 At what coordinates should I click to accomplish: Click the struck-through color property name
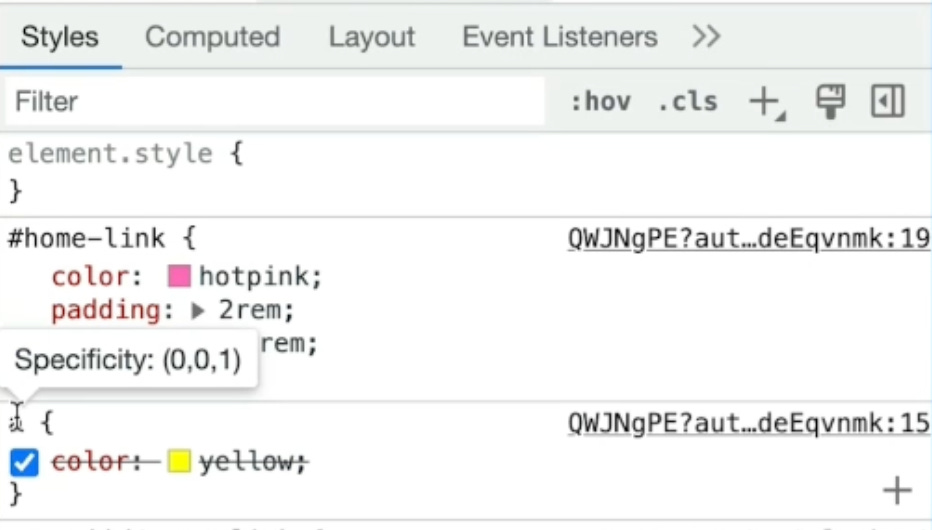pos(90,462)
